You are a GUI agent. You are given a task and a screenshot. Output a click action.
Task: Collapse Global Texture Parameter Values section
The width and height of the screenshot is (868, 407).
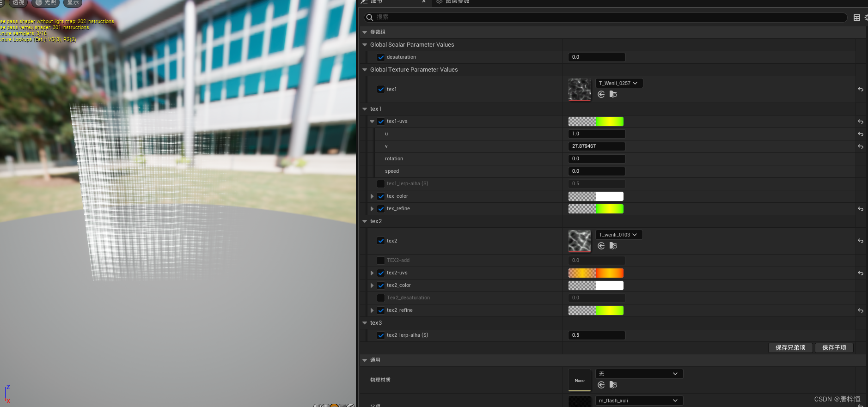coord(365,70)
